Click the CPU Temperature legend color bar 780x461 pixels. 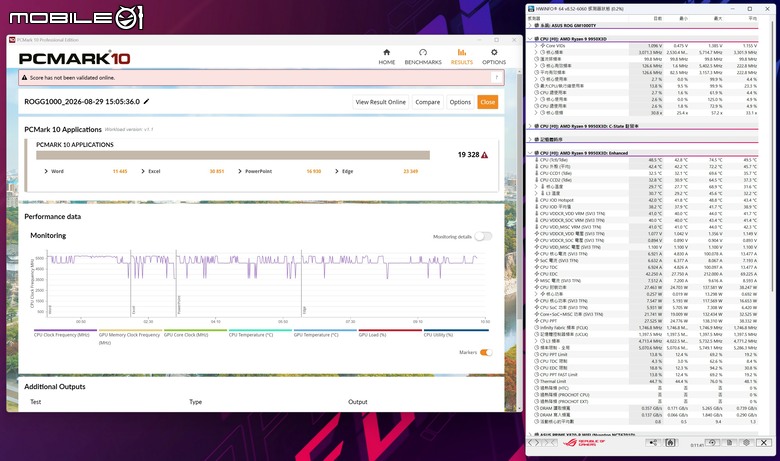(x=260, y=330)
